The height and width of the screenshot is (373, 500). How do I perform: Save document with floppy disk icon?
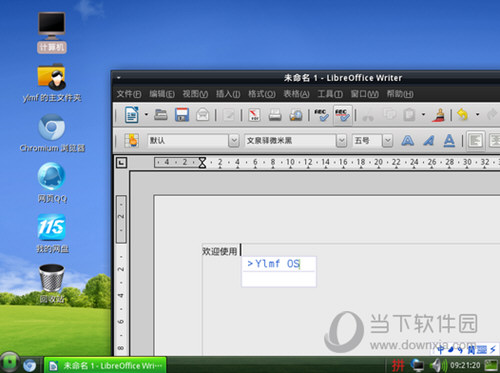(x=182, y=115)
